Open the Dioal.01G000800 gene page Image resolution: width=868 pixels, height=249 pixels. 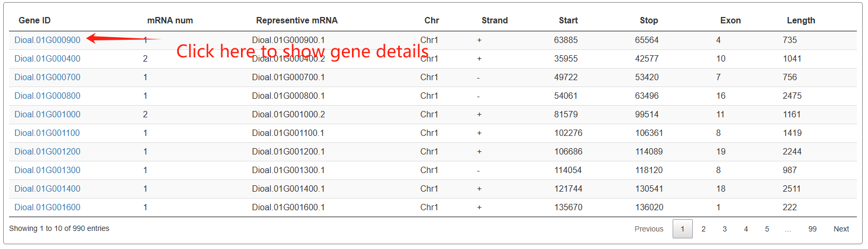click(x=47, y=96)
